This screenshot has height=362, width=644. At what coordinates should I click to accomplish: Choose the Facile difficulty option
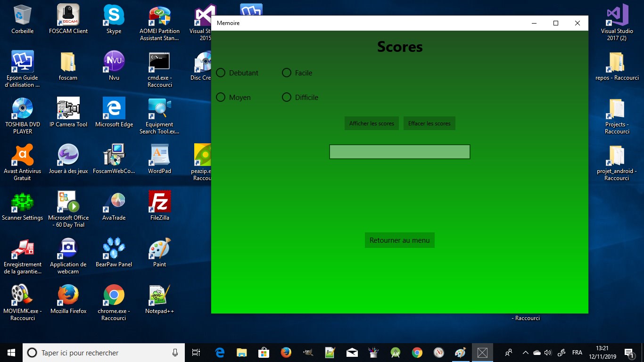click(297, 73)
